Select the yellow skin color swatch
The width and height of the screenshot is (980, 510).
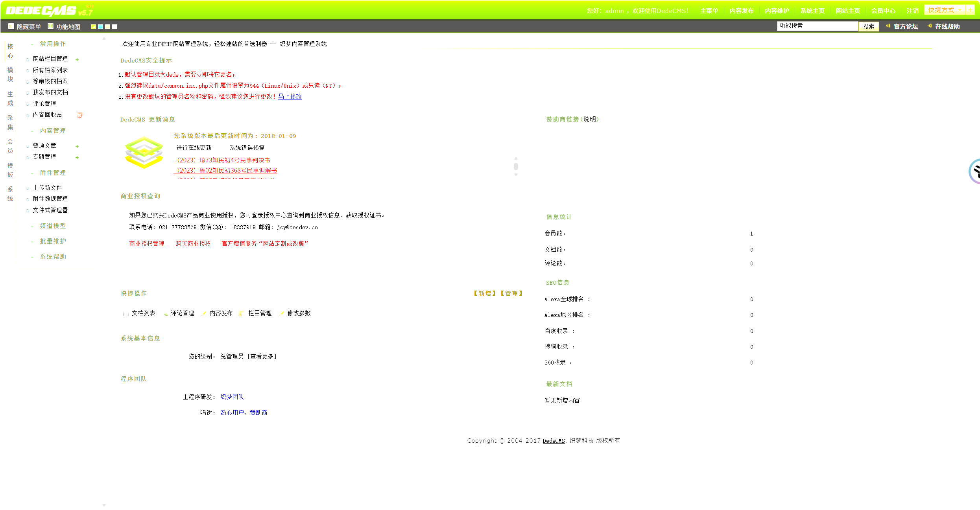[x=93, y=27]
